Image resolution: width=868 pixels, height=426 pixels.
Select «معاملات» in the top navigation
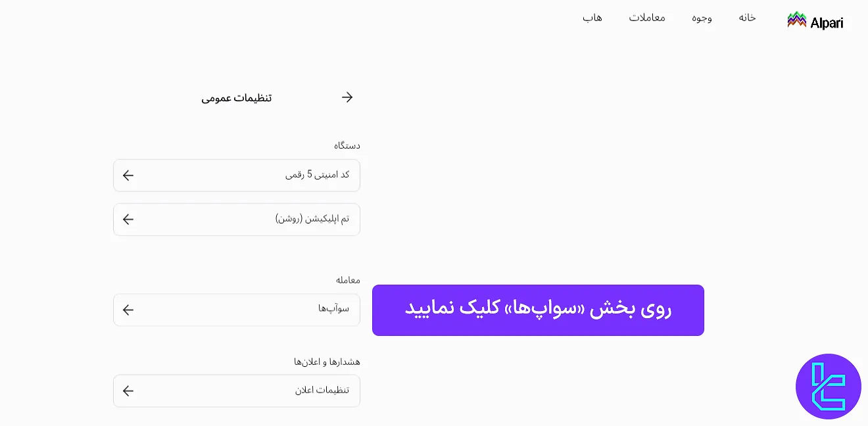pyautogui.click(x=648, y=18)
